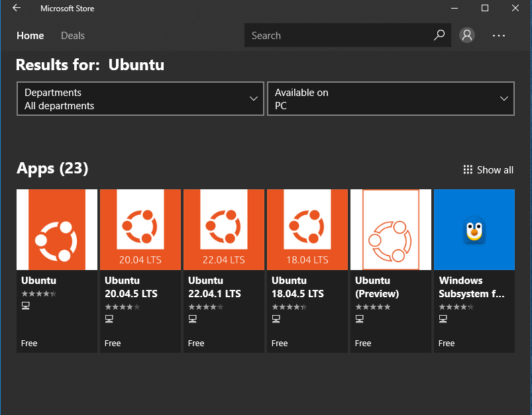Screen dimensions: 532x415
Task: Switch to the Deals tab
Action: (72, 35)
